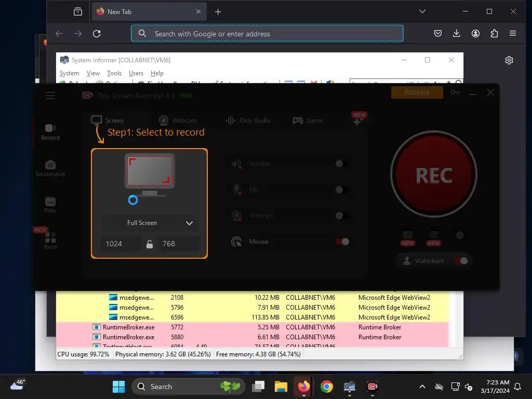Click the sparkle NEW feature icon after Game

[358, 119]
